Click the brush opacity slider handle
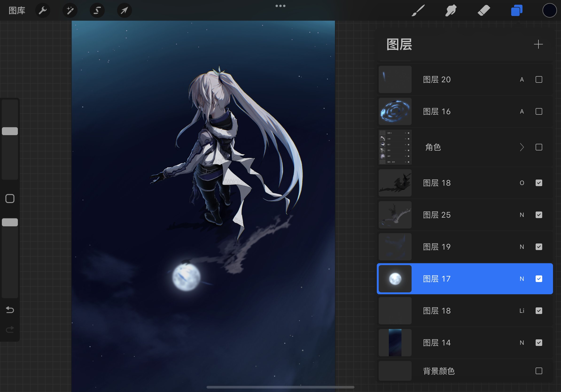The image size is (561, 392). [x=10, y=222]
